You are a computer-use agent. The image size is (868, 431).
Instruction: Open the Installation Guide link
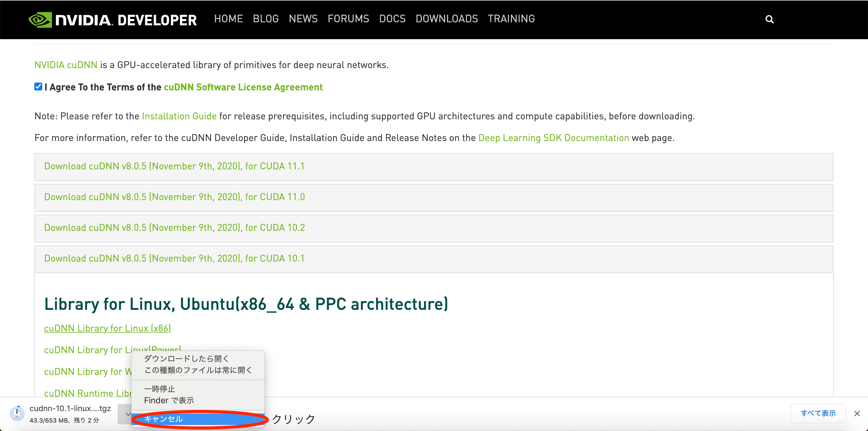pos(179,116)
